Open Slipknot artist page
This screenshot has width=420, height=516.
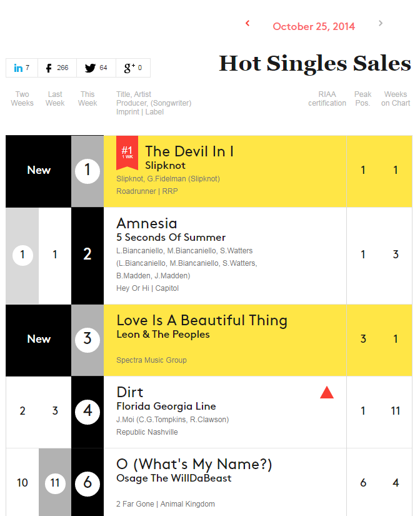click(x=165, y=165)
